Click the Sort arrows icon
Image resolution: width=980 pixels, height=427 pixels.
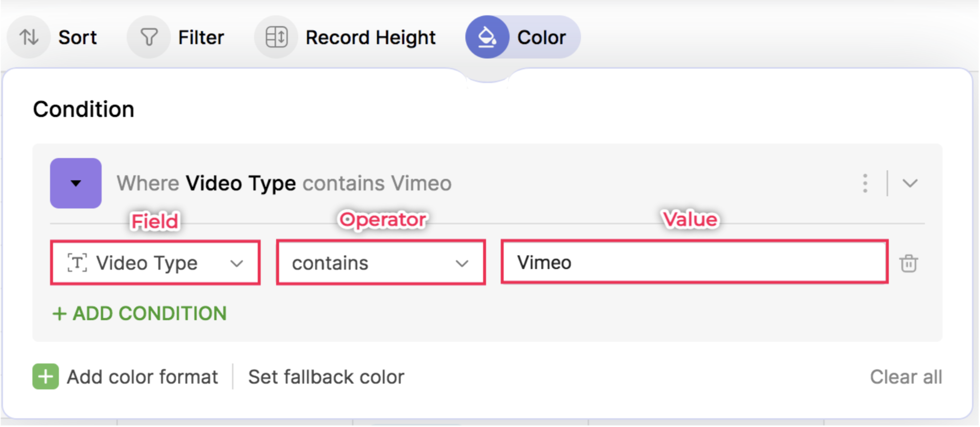click(29, 37)
